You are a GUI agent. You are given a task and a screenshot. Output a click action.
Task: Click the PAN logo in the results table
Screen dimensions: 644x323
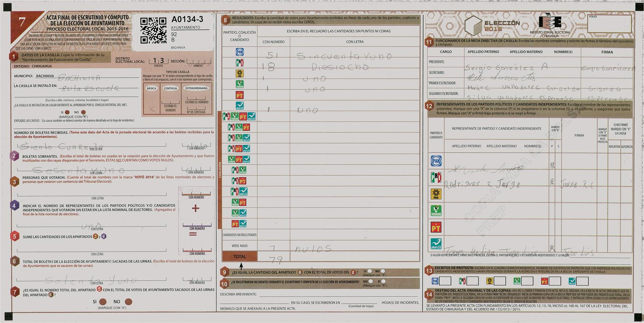coord(239,52)
